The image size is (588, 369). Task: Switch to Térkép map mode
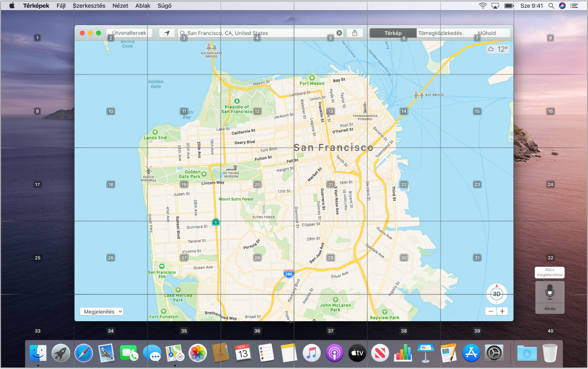tap(393, 33)
